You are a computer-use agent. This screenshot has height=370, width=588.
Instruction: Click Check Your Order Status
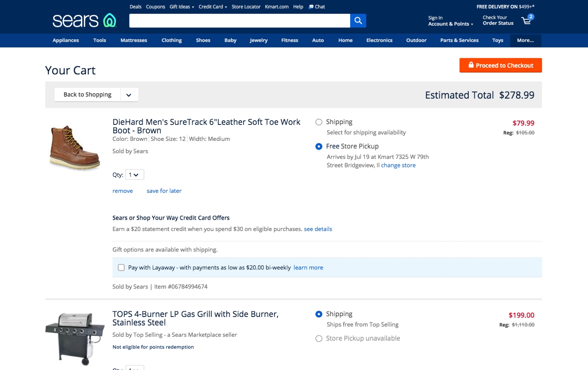498,20
